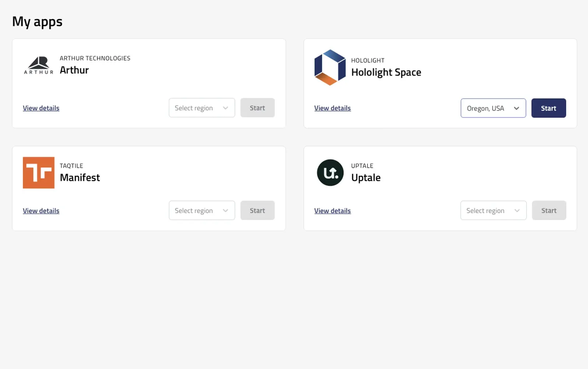
Task: Click the My apps page heading
Action: pos(37,21)
